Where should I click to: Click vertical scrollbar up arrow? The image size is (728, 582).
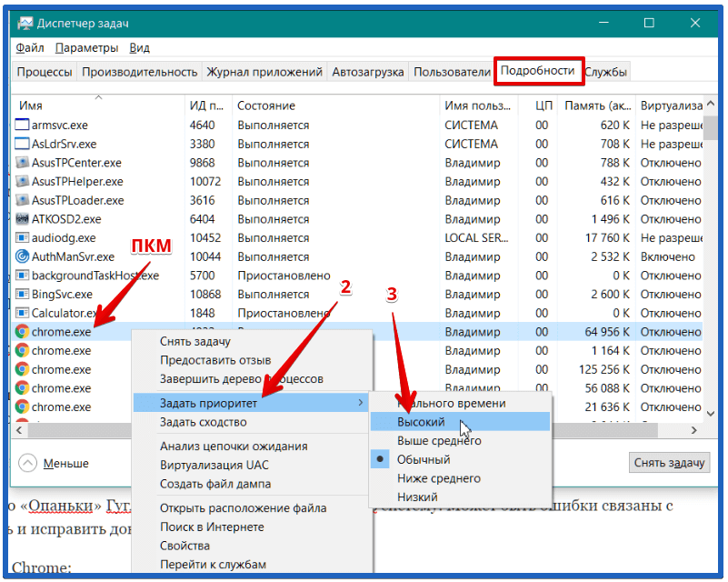click(711, 104)
